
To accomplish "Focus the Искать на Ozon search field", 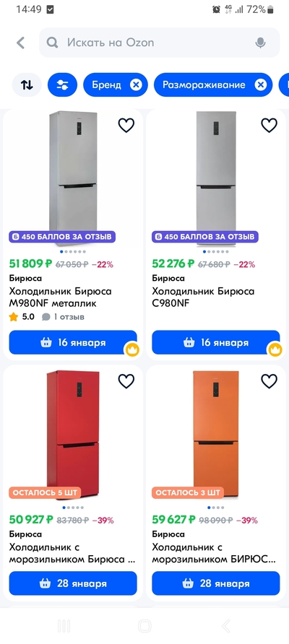I will point(159,43).
